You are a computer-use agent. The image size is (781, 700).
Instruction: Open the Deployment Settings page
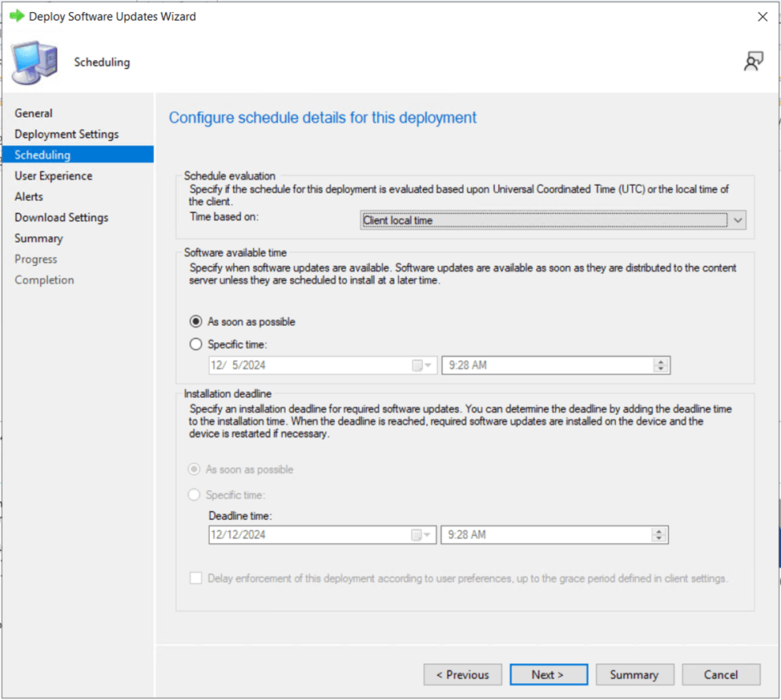point(66,135)
